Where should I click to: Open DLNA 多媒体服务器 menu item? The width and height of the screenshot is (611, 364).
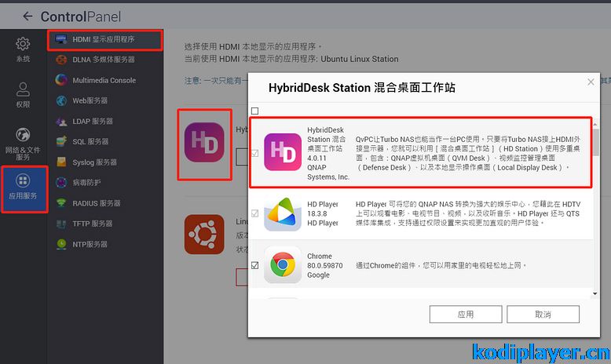click(104, 60)
